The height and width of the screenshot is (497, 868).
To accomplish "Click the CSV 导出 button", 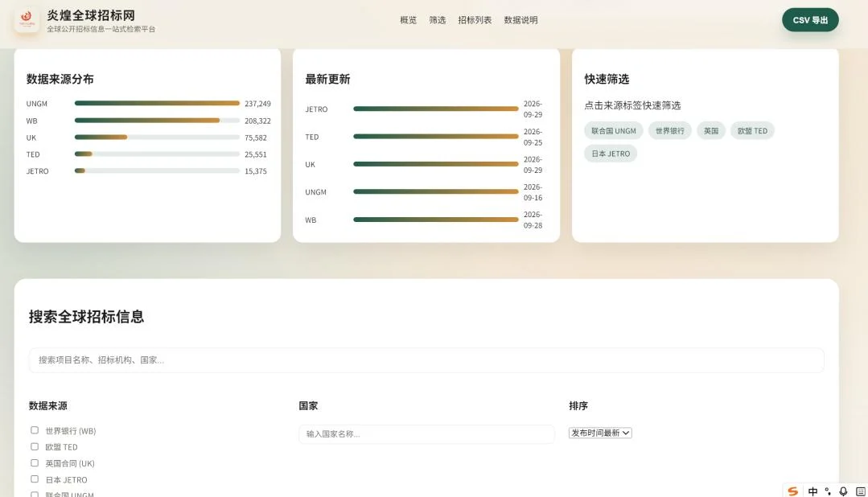I will [x=810, y=20].
